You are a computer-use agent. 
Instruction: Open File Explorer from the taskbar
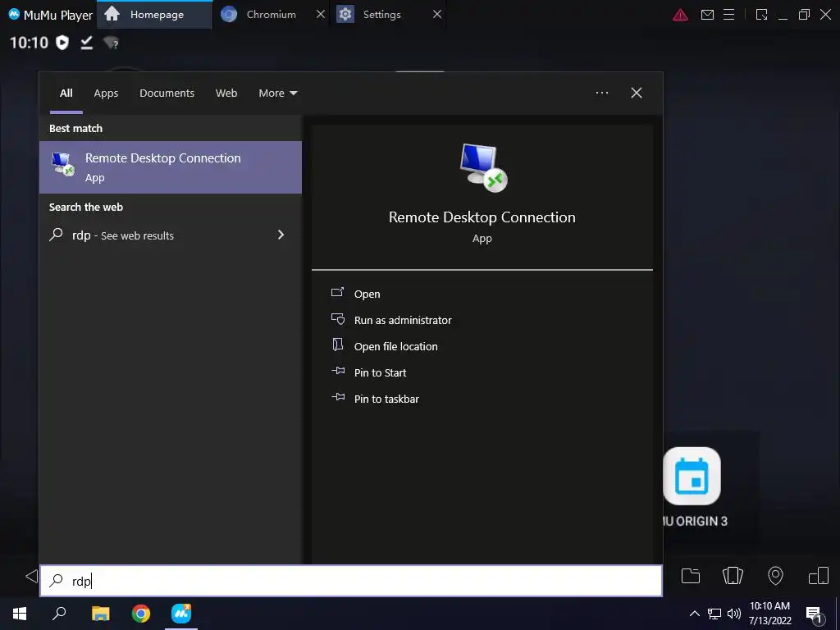(100, 614)
